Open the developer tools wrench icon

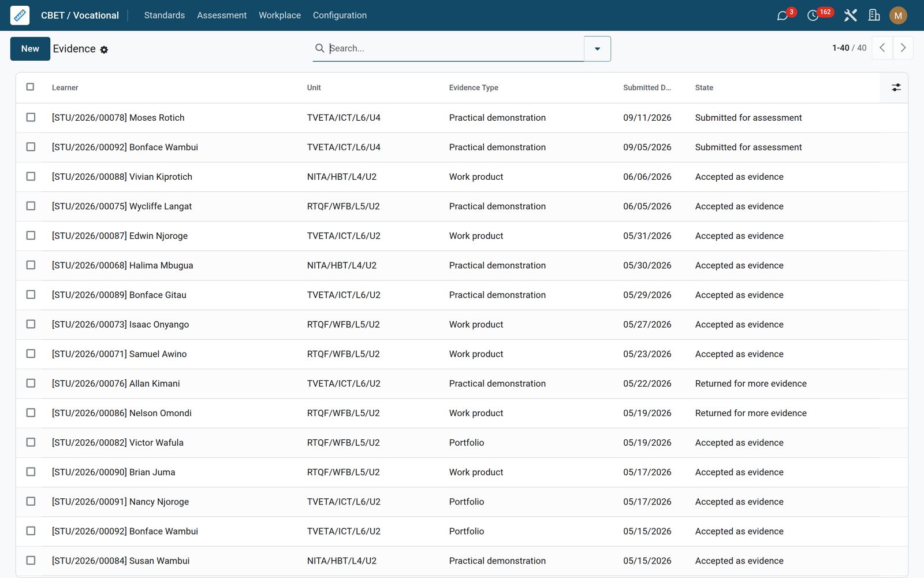pyautogui.click(x=850, y=16)
